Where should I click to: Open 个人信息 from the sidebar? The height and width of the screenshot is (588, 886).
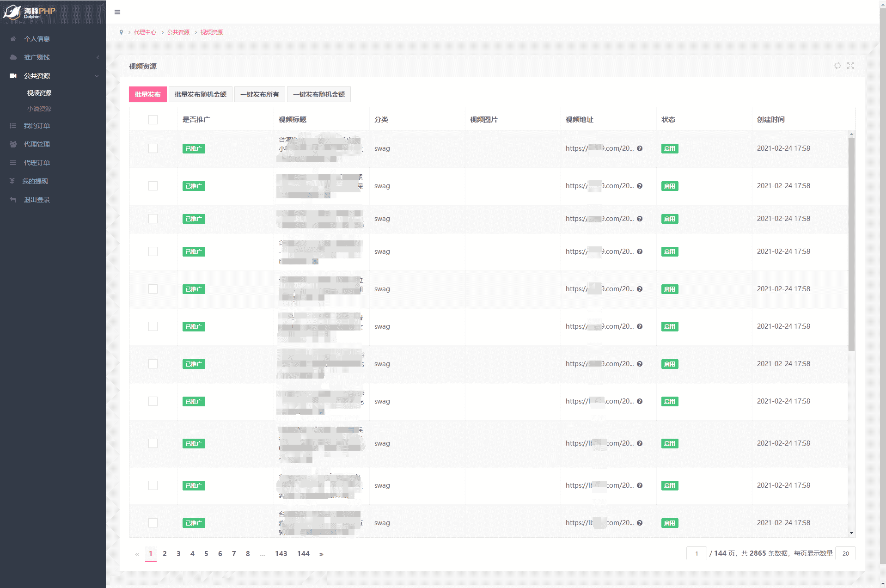point(37,39)
